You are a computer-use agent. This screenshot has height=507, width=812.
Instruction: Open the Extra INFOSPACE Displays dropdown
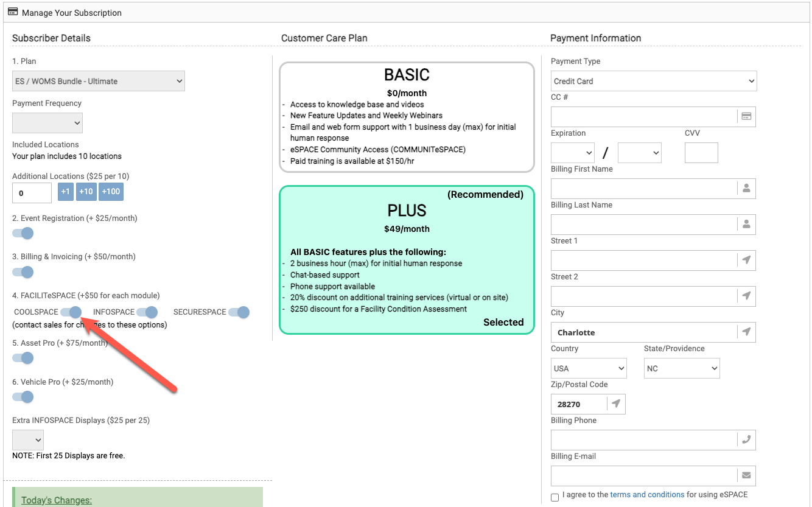[28, 439]
